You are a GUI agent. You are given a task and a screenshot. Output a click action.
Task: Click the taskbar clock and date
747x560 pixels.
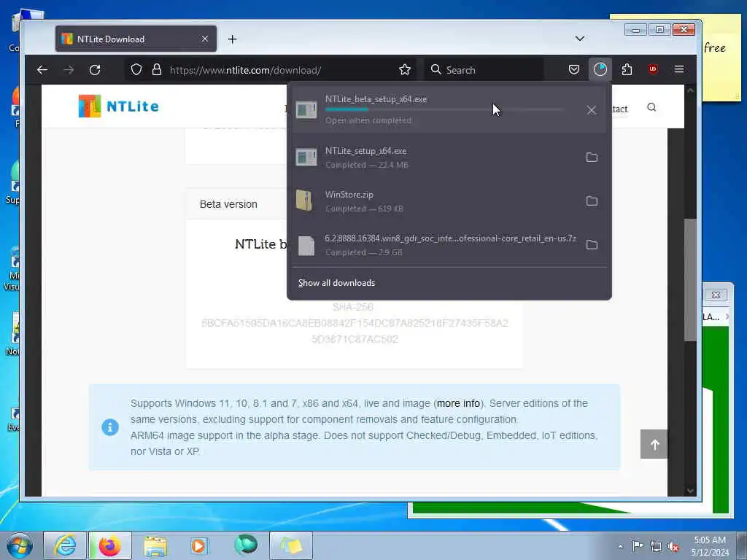click(710, 546)
